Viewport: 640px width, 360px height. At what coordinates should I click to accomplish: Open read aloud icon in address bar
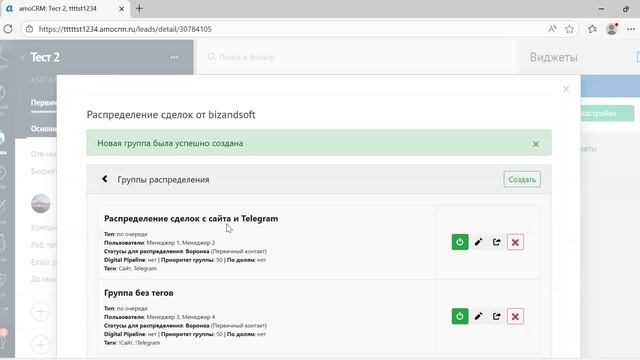tap(552, 29)
